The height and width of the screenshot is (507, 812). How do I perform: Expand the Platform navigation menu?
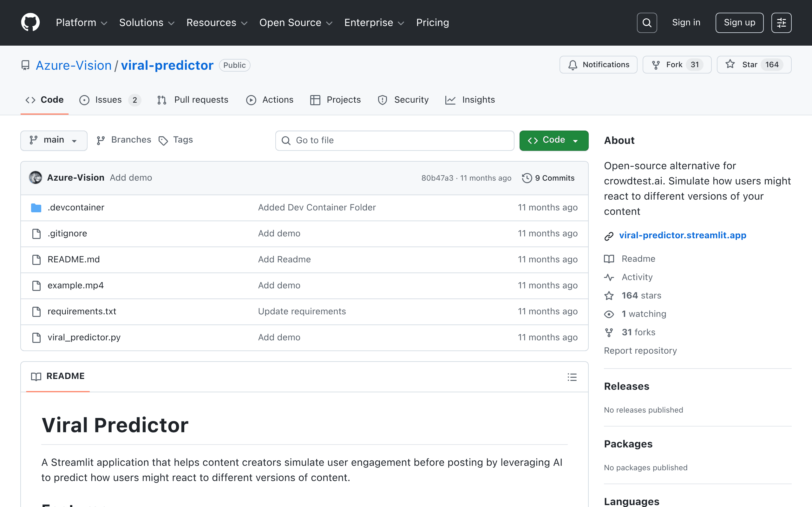click(x=82, y=22)
